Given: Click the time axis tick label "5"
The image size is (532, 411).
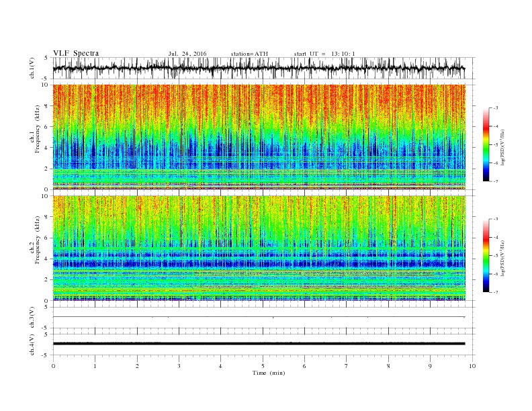Looking at the screenshot, I should [x=263, y=366].
